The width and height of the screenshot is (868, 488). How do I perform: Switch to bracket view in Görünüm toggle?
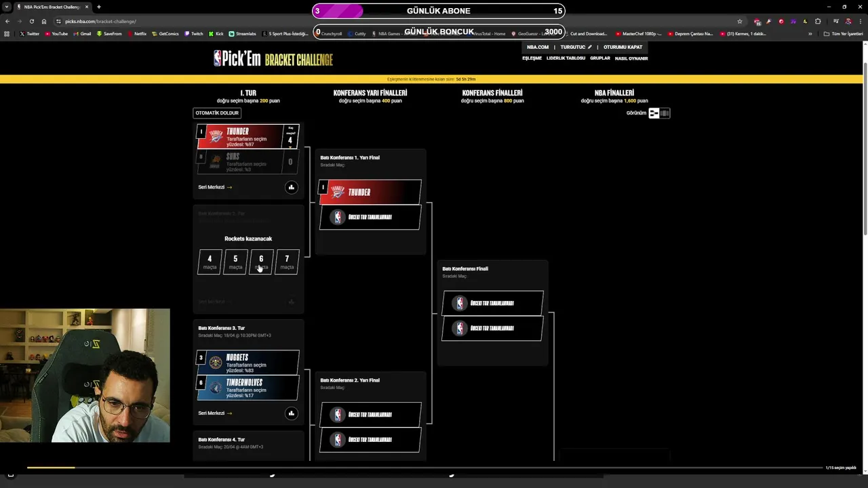click(654, 113)
